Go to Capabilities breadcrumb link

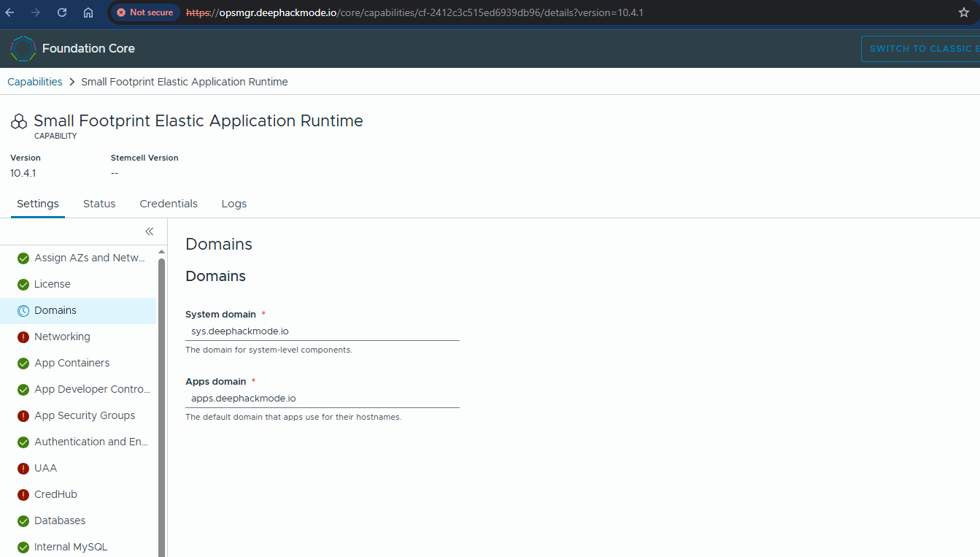tap(35, 82)
